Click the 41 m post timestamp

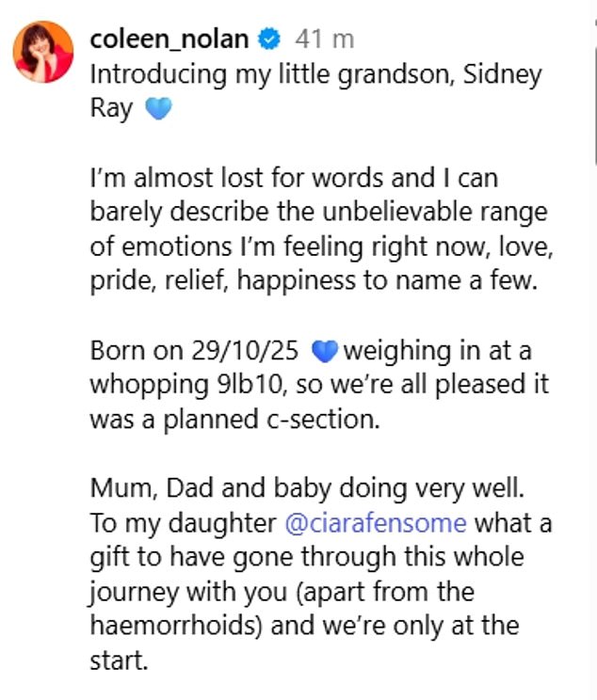point(324,40)
